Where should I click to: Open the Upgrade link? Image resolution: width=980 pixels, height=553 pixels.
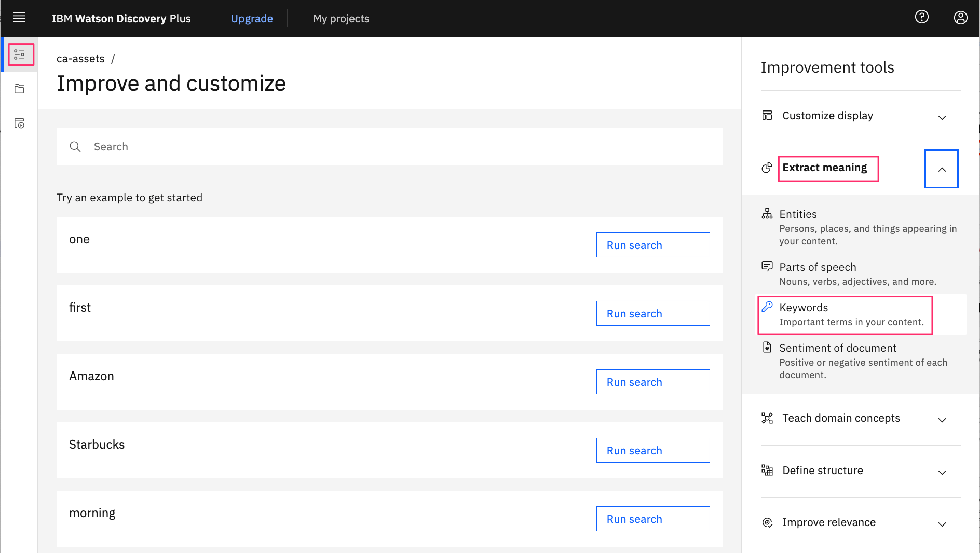(x=252, y=19)
